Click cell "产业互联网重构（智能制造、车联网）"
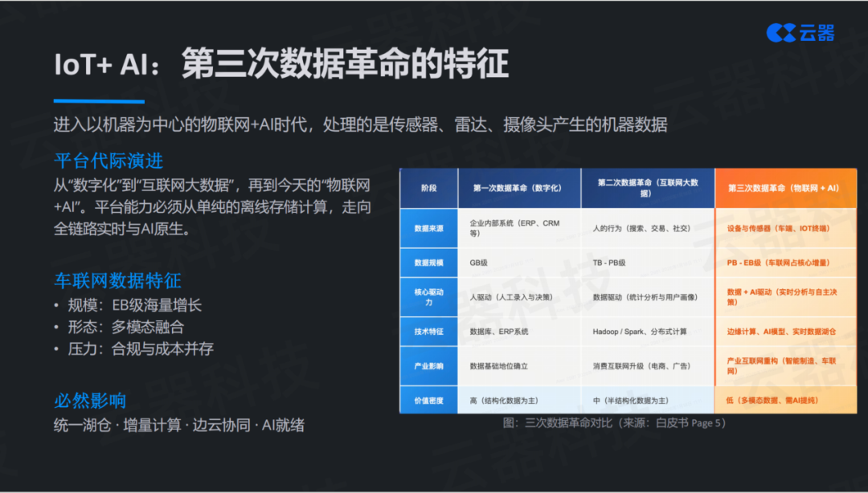The image size is (868, 493). tap(785, 366)
